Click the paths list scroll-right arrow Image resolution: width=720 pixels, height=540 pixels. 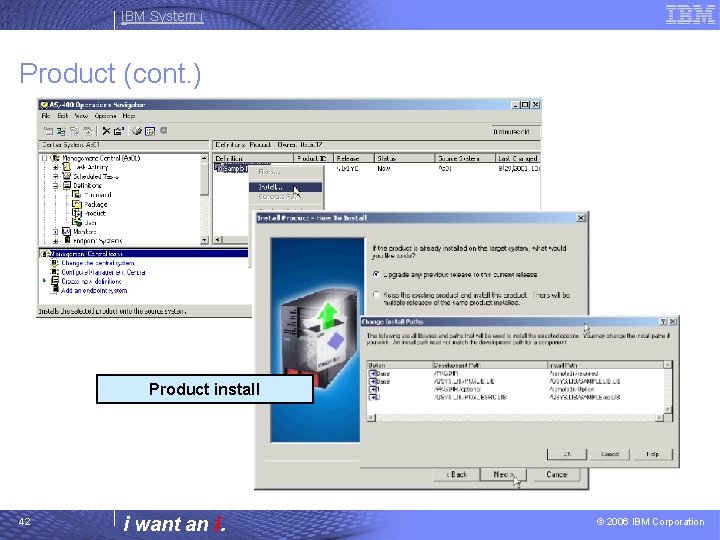tap(659, 417)
